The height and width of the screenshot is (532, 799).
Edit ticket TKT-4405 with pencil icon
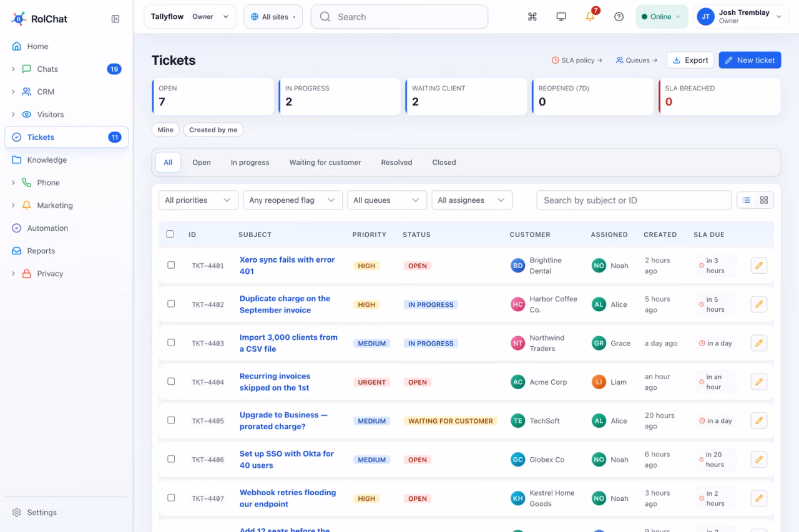click(x=759, y=420)
